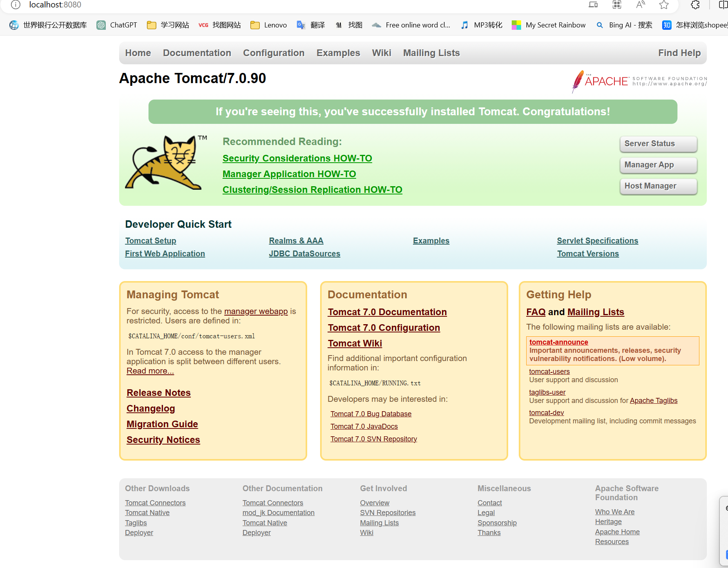Open Documentation in the top navigation
728x568 pixels.
pos(197,53)
